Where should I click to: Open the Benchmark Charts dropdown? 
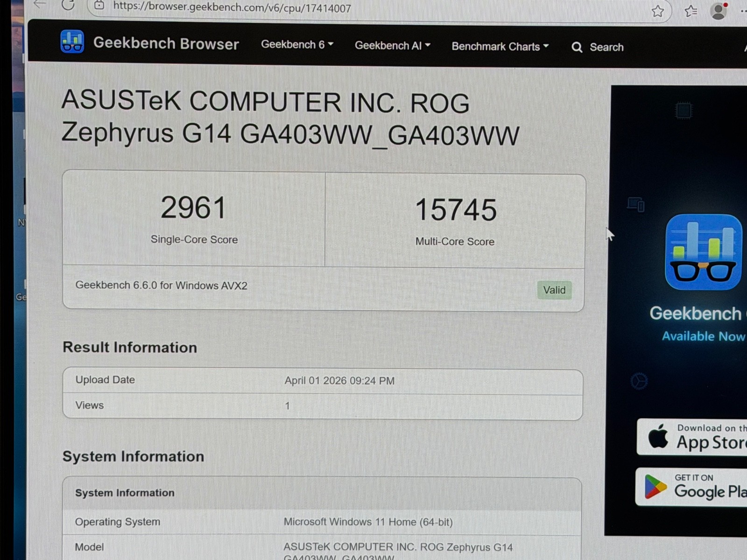(x=500, y=46)
